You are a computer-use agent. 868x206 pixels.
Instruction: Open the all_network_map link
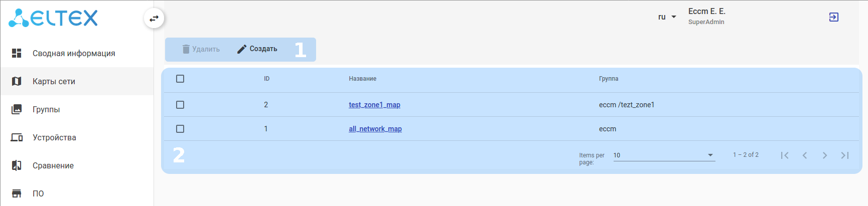click(375, 129)
